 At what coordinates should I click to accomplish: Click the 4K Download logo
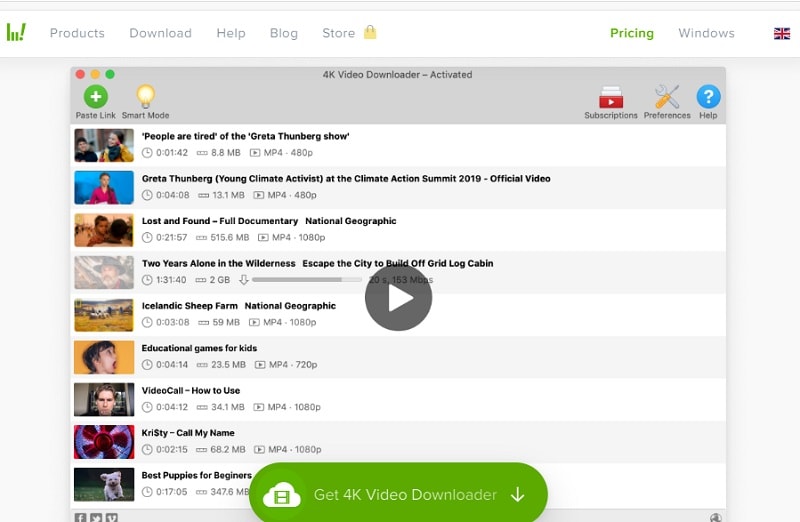coord(16,33)
